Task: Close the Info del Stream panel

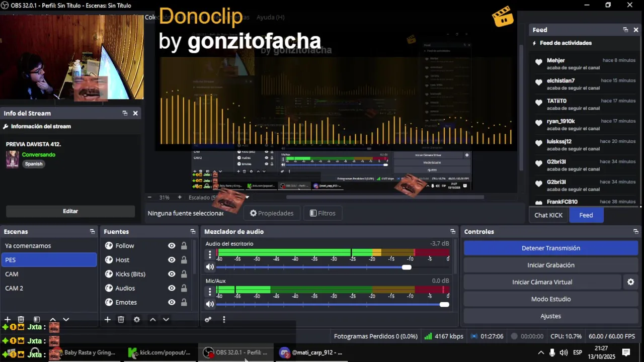Action: [x=135, y=113]
